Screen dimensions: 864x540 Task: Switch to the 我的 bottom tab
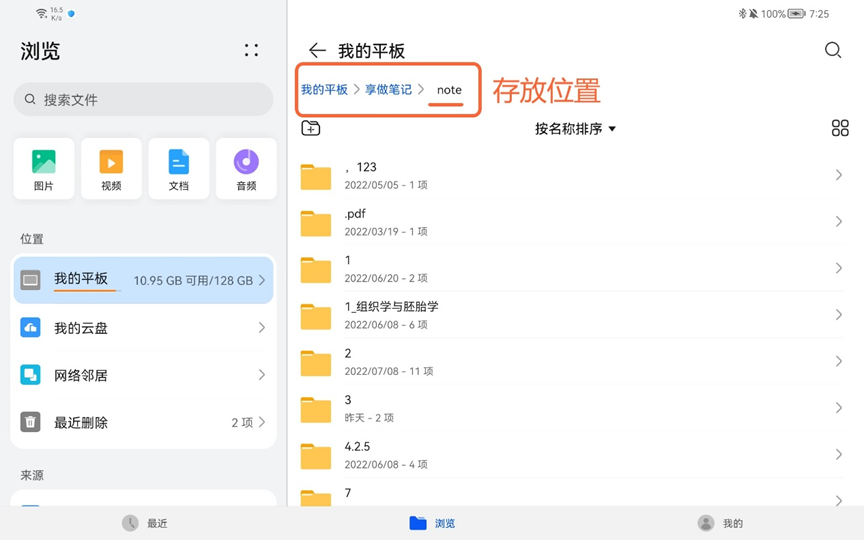pos(720,523)
